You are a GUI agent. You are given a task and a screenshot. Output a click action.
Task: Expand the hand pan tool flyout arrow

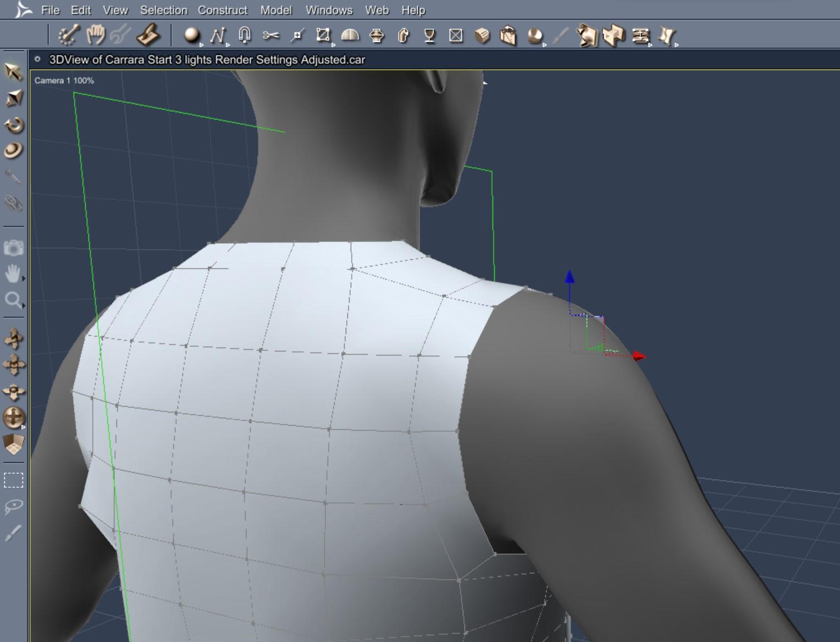click(x=23, y=279)
